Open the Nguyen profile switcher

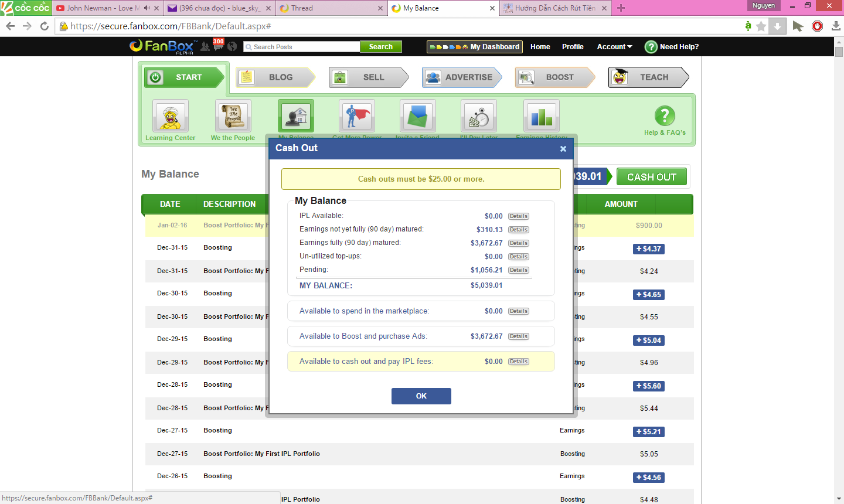click(764, 6)
